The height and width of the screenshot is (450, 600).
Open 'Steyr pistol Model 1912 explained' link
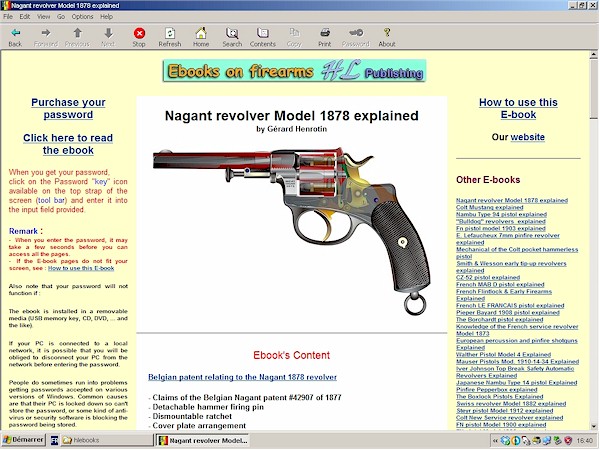tap(504, 411)
